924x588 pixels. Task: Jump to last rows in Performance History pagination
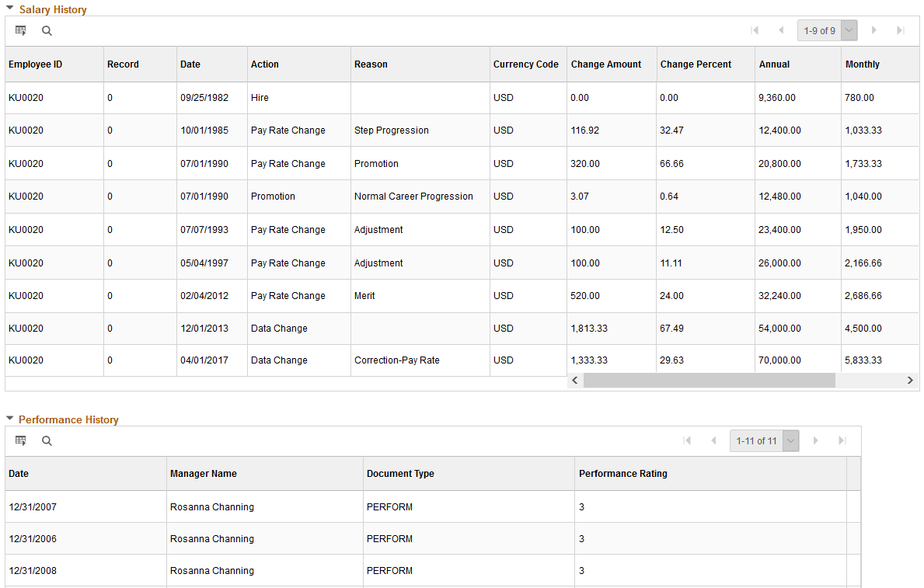tap(842, 440)
